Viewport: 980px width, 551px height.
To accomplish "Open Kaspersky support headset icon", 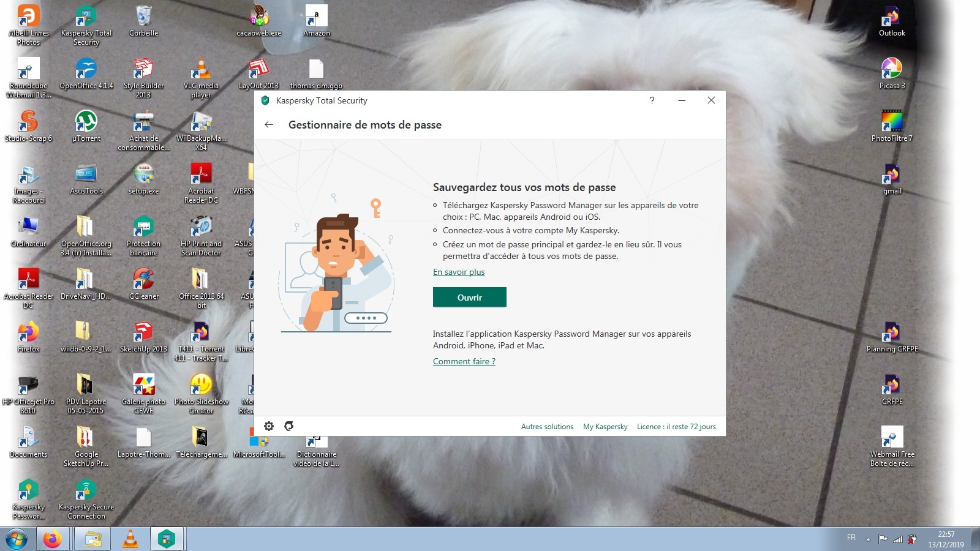I will click(289, 426).
